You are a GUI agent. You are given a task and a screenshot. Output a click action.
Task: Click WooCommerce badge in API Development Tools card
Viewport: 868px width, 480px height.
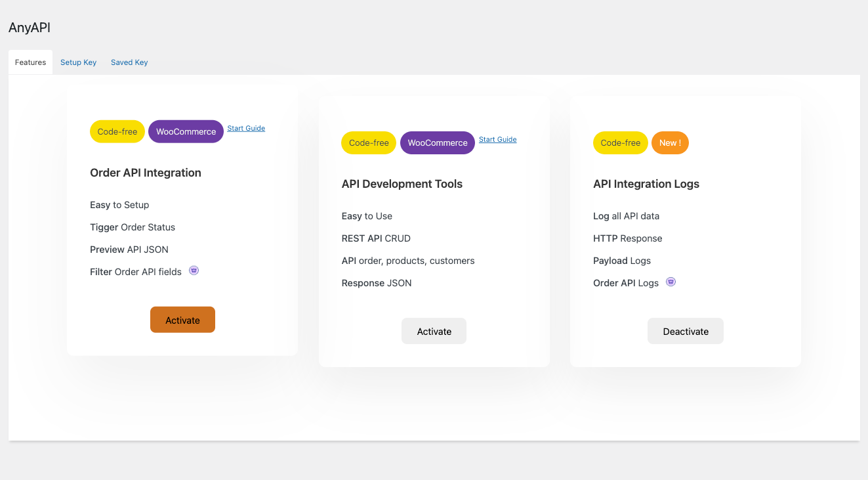point(437,142)
